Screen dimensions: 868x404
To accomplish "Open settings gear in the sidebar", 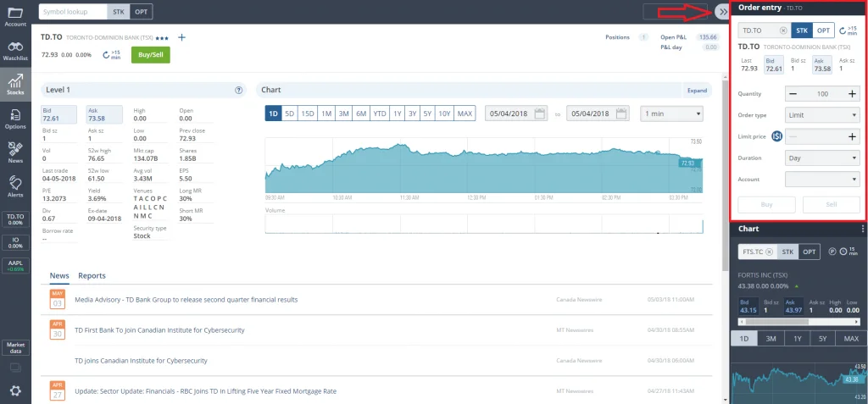I will [x=15, y=390].
